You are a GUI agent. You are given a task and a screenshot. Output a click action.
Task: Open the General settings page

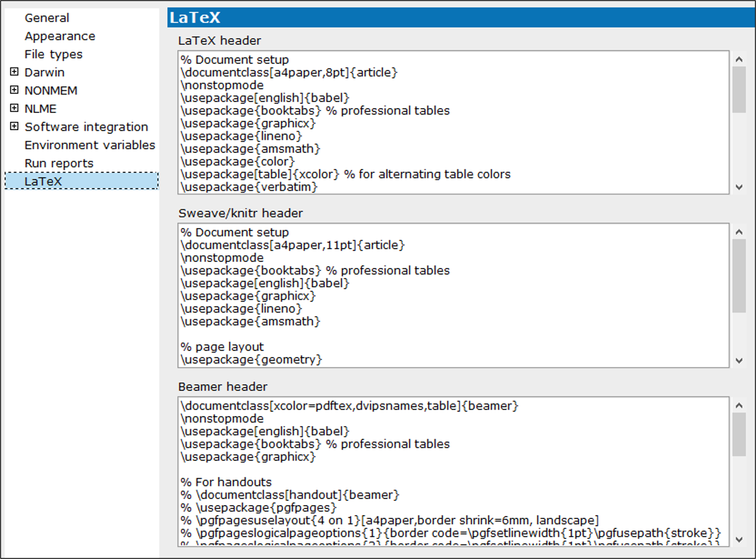click(47, 18)
